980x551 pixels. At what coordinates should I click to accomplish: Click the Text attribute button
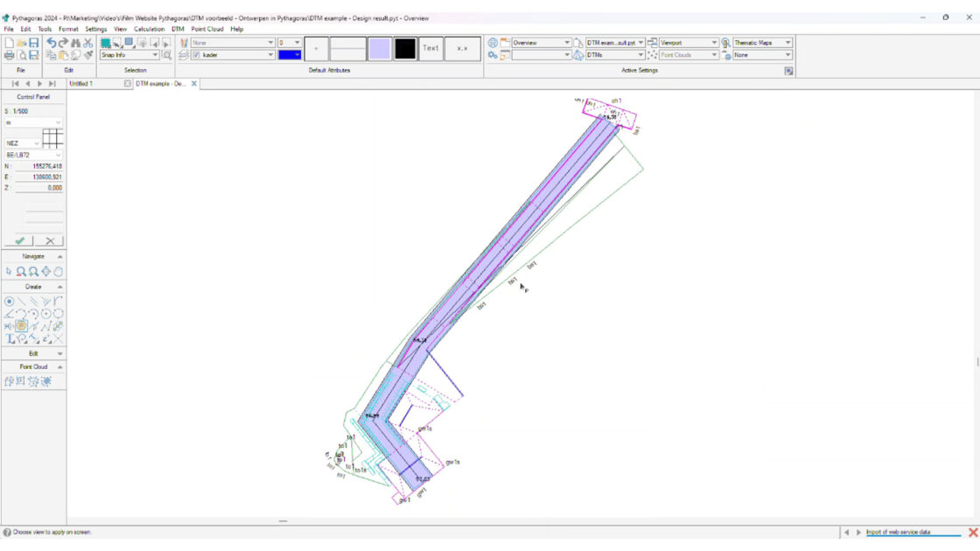(x=430, y=49)
